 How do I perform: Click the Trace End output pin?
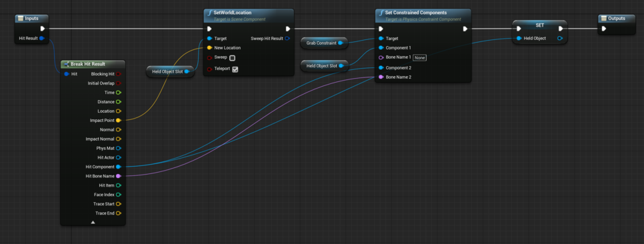pyautogui.click(x=118, y=213)
